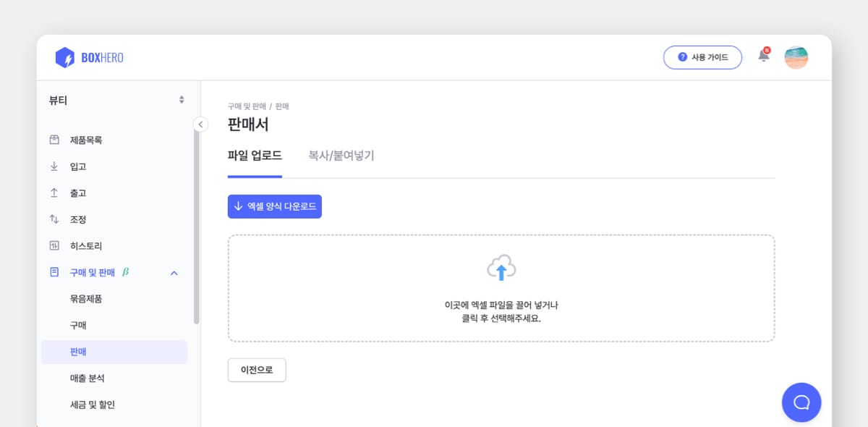The width and height of the screenshot is (868, 427).
Task: Click the 출고 stock-out icon
Action: pos(54,192)
